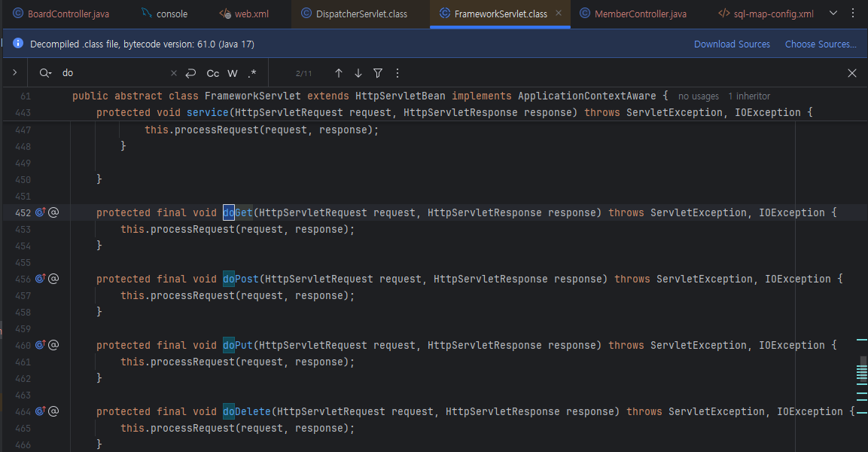Viewport: 868px width, 452px height.
Task: Click the HttpServletBean superclass name
Action: pos(400,96)
